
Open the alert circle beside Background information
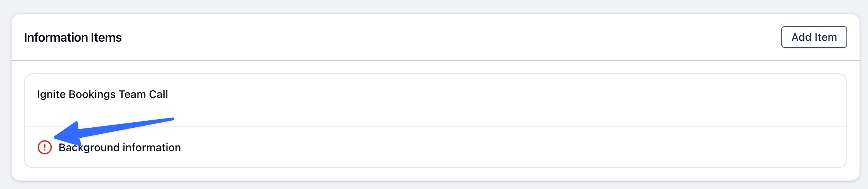click(x=45, y=147)
